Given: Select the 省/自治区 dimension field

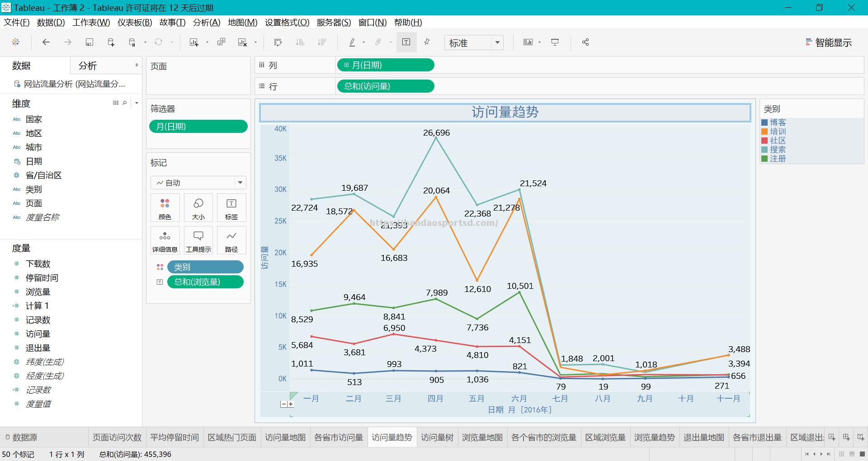Looking at the screenshot, I should 43,175.
